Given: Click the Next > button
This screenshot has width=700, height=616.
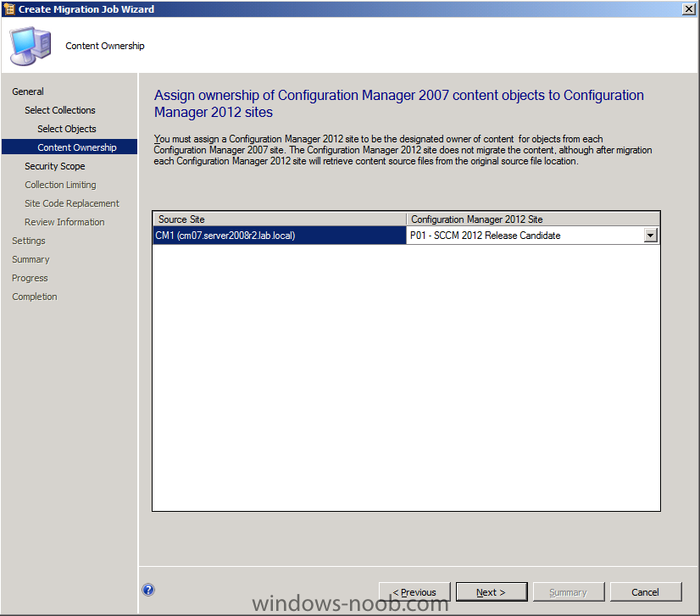Looking at the screenshot, I should (x=491, y=592).
